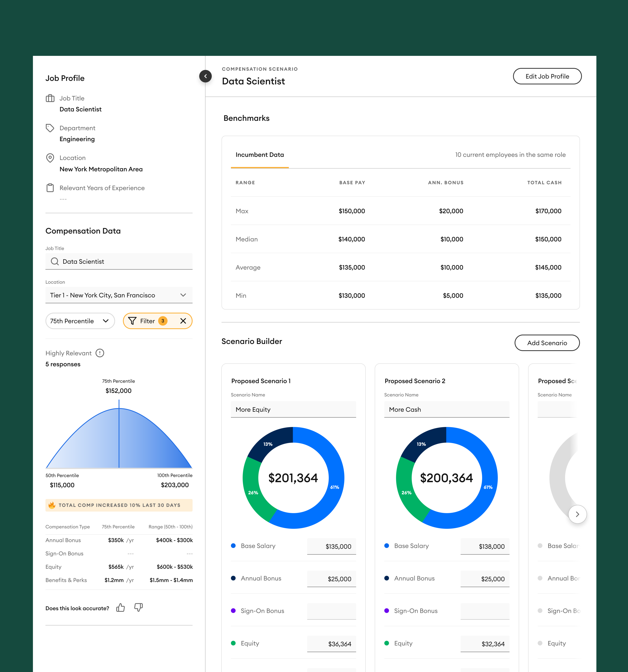Click the Total Comp Increased 10% banner
This screenshot has height=672, width=628.
119,505
